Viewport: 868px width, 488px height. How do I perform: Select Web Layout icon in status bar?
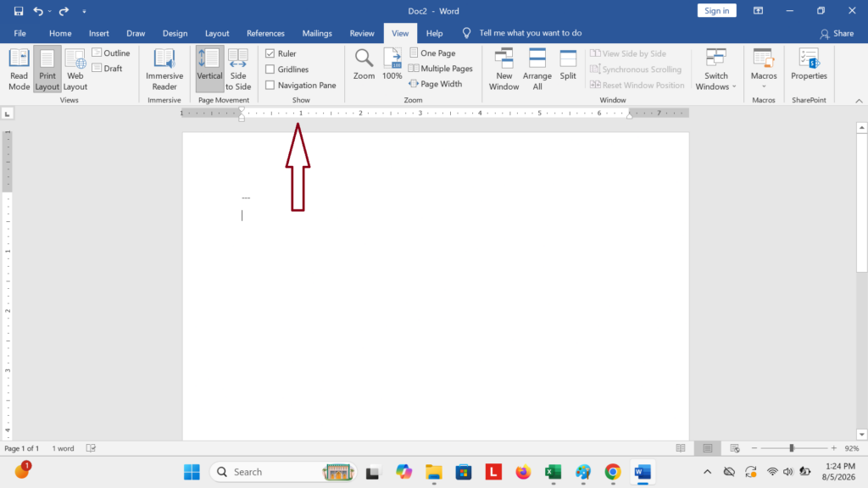tap(735, 448)
